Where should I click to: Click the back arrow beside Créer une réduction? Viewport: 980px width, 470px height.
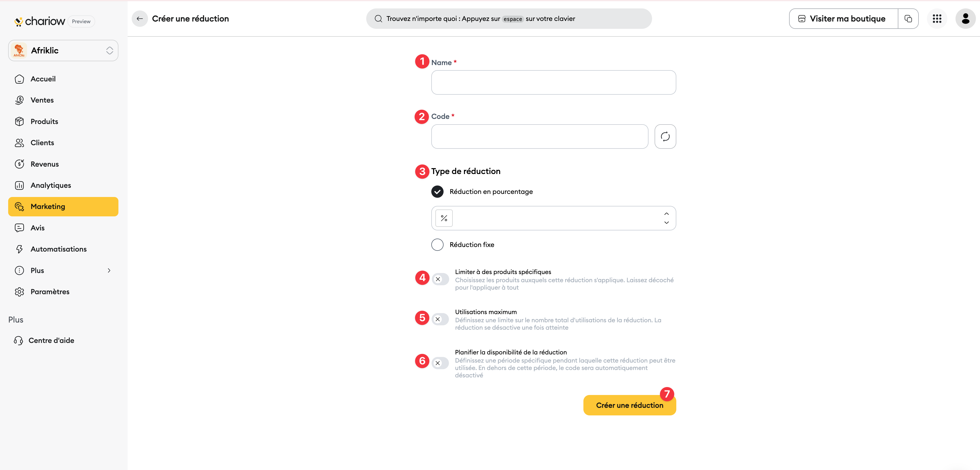pos(140,19)
